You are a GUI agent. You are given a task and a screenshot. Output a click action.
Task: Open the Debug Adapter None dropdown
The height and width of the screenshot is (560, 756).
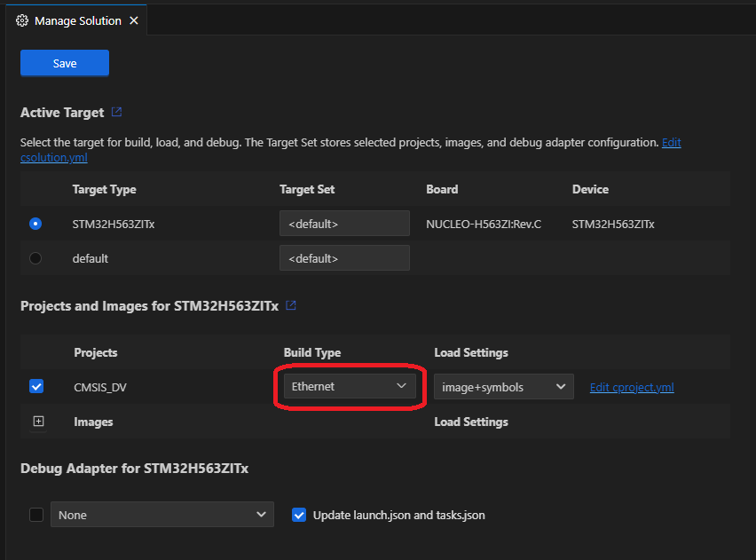click(162, 515)
